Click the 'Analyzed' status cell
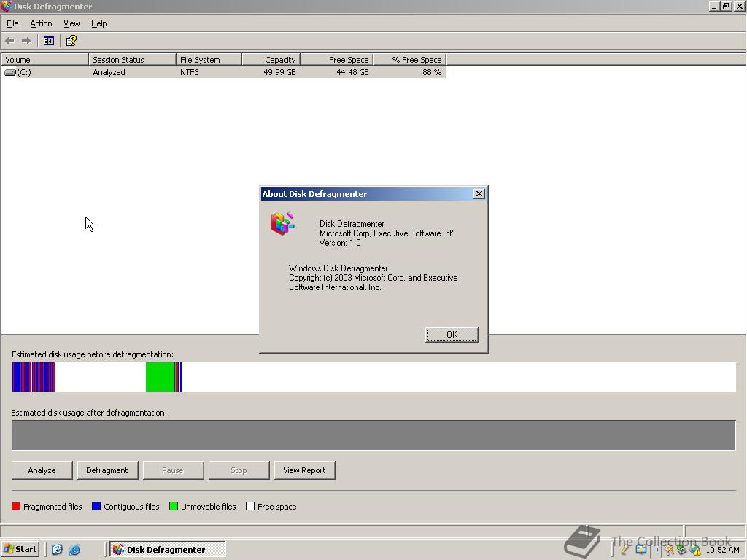The width and height of the screenshot is (747, 560). point(109,72)
